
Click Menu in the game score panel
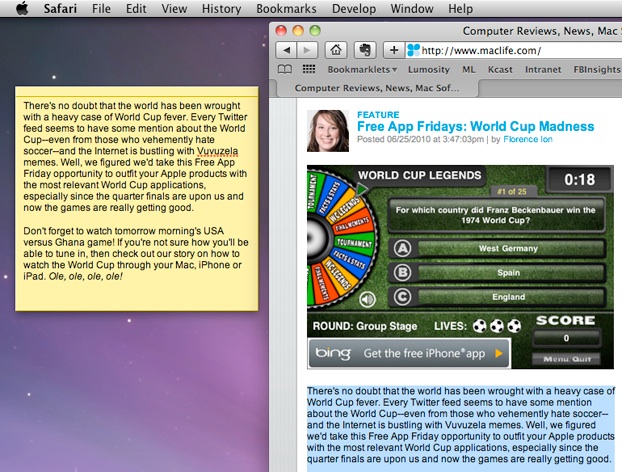pos(556,359)
